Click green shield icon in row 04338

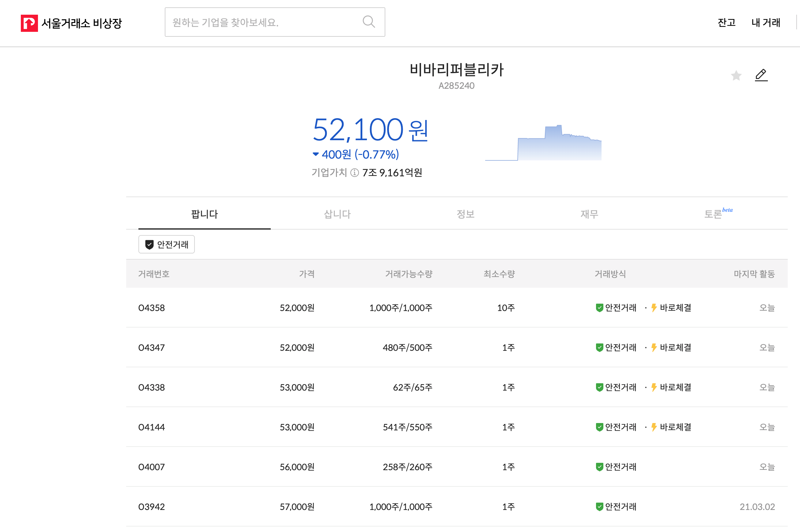tap(599, 387)
